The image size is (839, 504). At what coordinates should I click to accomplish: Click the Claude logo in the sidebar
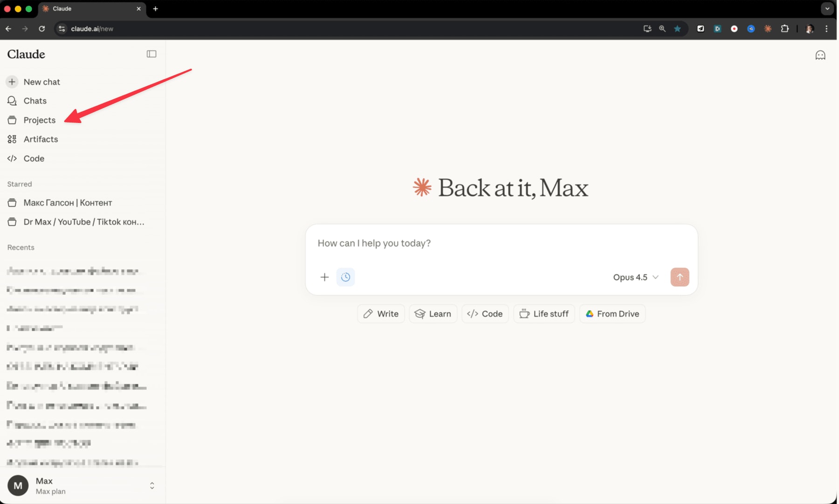click(x=26, y=54)
